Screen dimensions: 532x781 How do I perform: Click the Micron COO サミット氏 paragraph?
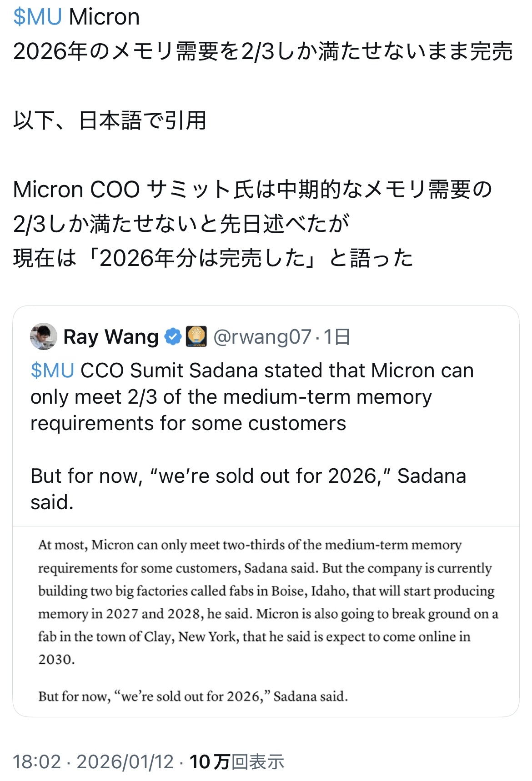252,190
